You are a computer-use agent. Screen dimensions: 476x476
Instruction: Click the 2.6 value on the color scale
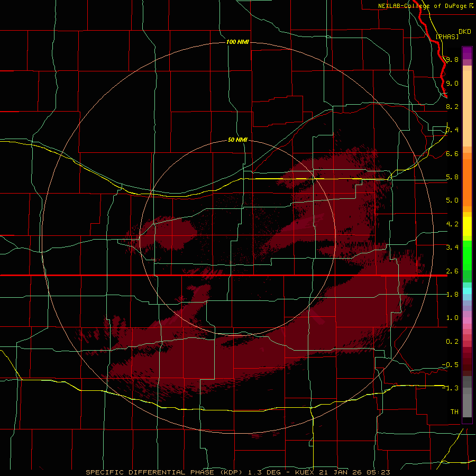(452, 271)
